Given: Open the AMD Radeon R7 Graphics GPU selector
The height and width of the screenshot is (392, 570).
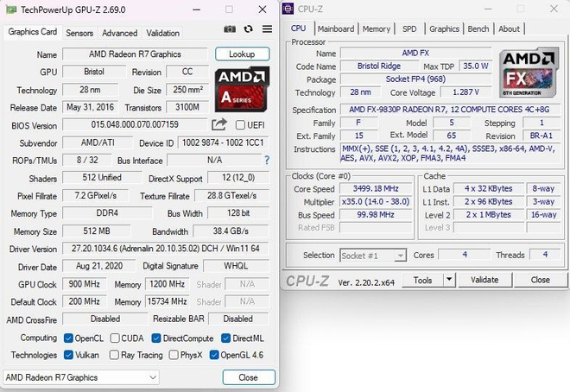Looking at the screenshot, I should click(81, 377).
